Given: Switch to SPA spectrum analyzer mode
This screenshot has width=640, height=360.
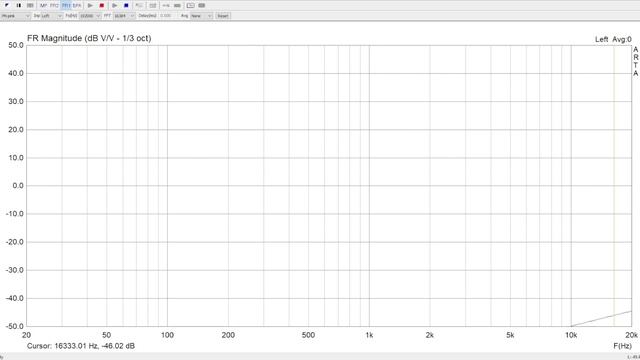Looking at the screenshot, I should point(77,5).
